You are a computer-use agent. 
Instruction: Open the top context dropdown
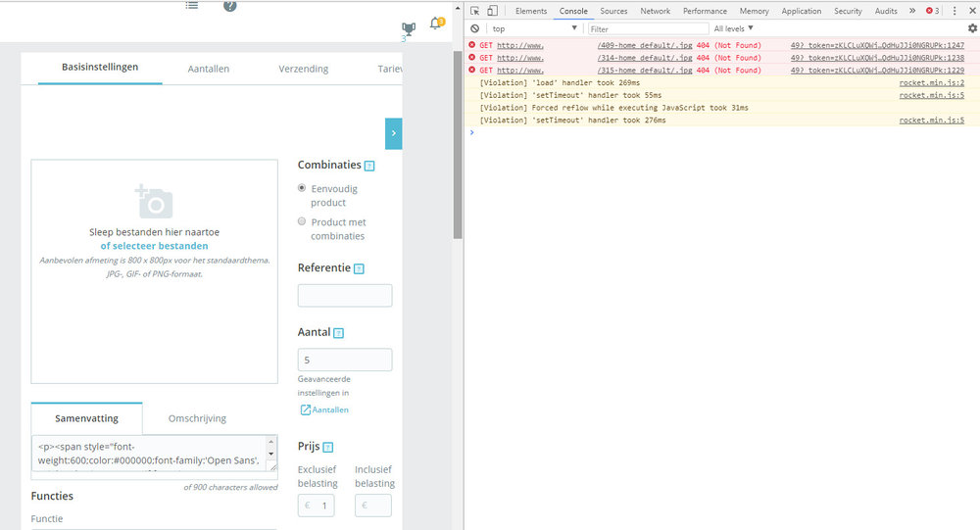534,28
